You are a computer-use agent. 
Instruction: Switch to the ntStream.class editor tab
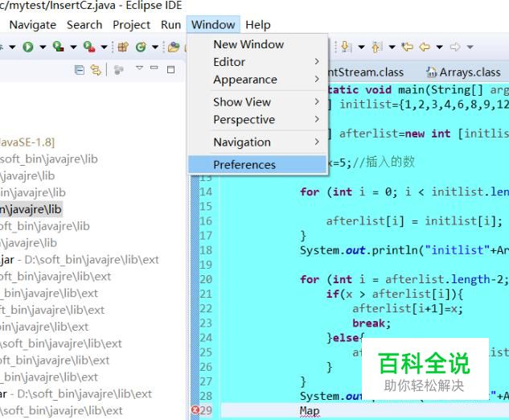(x=365, y=72)
